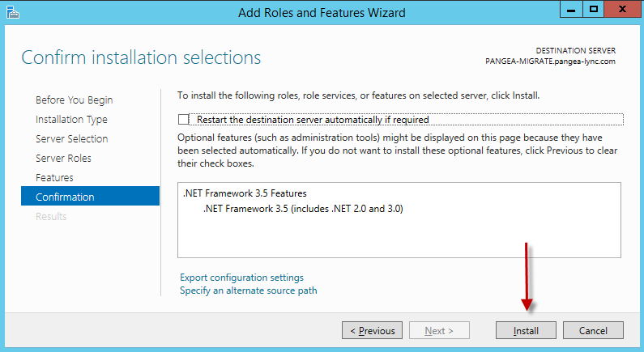The width and height of the screenshot is (644, 352).
Task: Click the wizard icon in the title bar
Action: pyautogui.click(x=13, y=13)
